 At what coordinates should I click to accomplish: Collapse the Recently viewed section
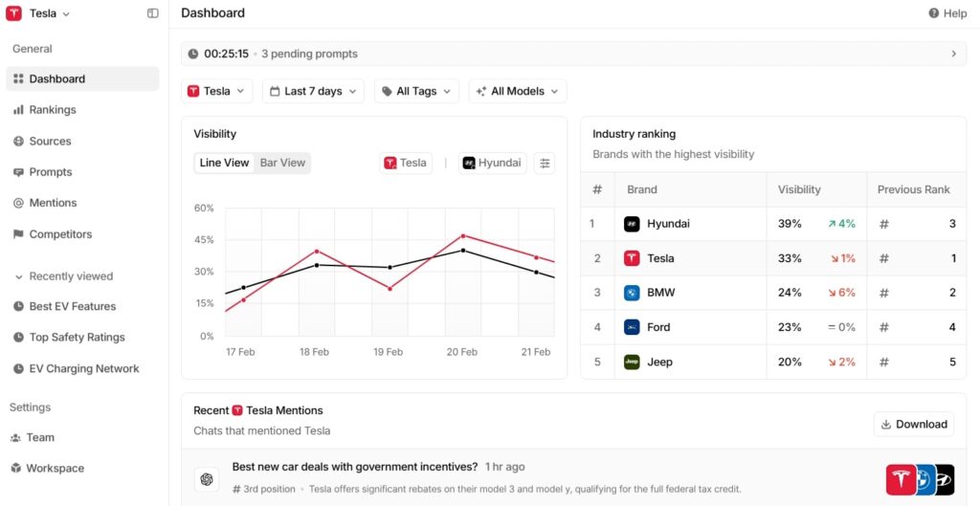(19, 276)
